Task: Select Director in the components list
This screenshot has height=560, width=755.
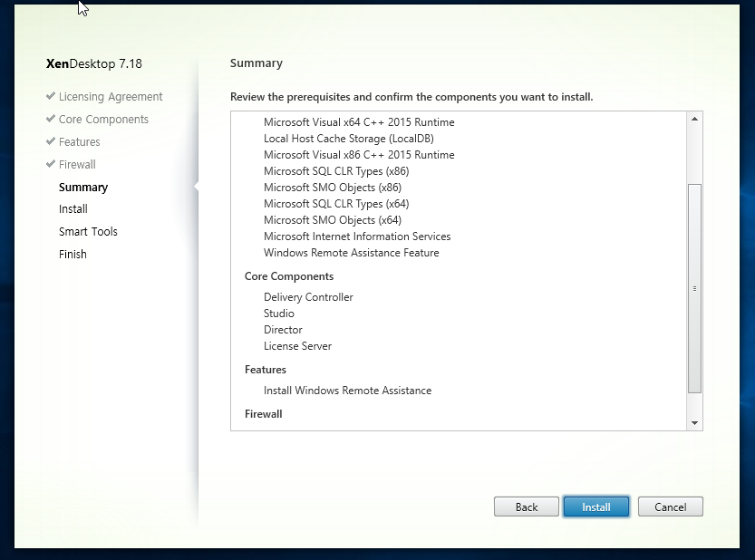Action: click(x=283, y=330)
